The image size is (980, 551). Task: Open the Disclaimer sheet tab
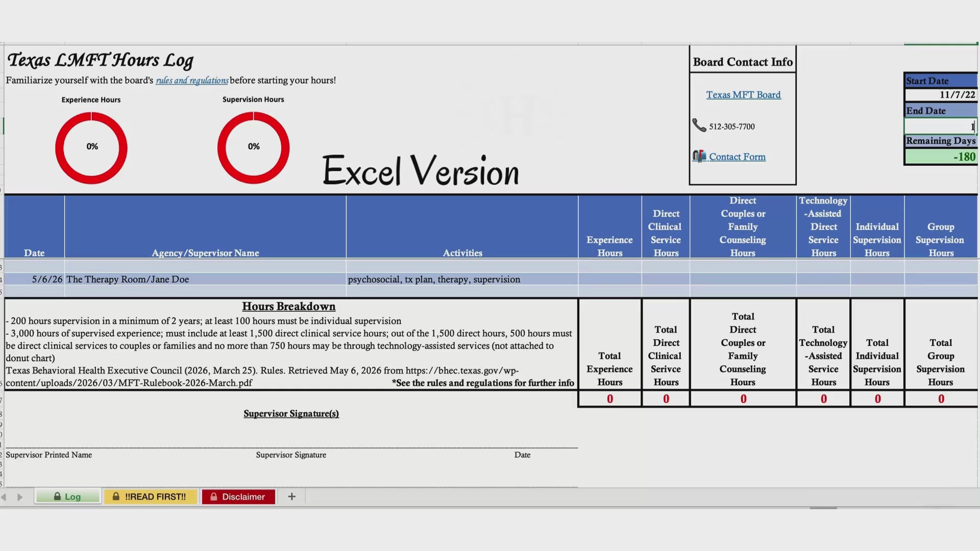pos(238,496)
